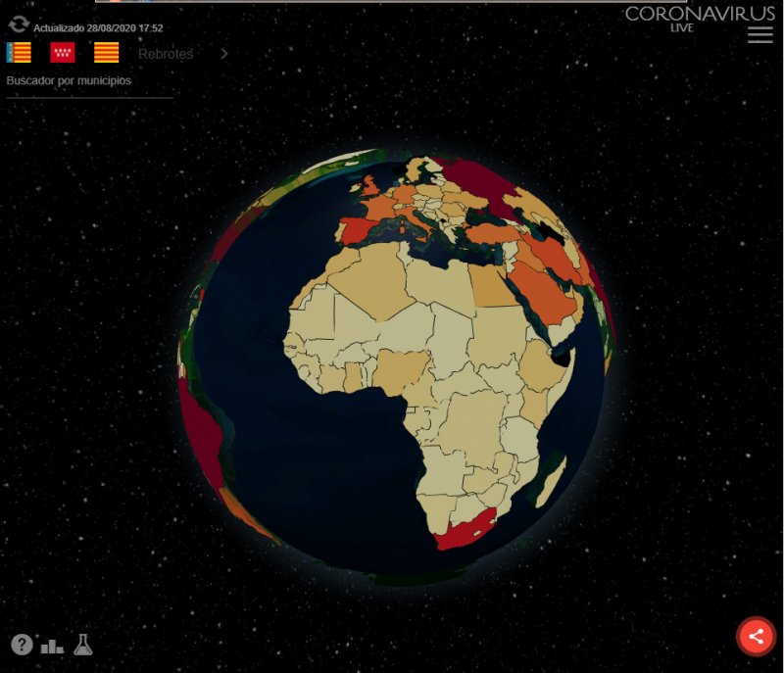Open the help question mark icon
Viewport: 784px width, 673px height.
[x=22, y=645]
